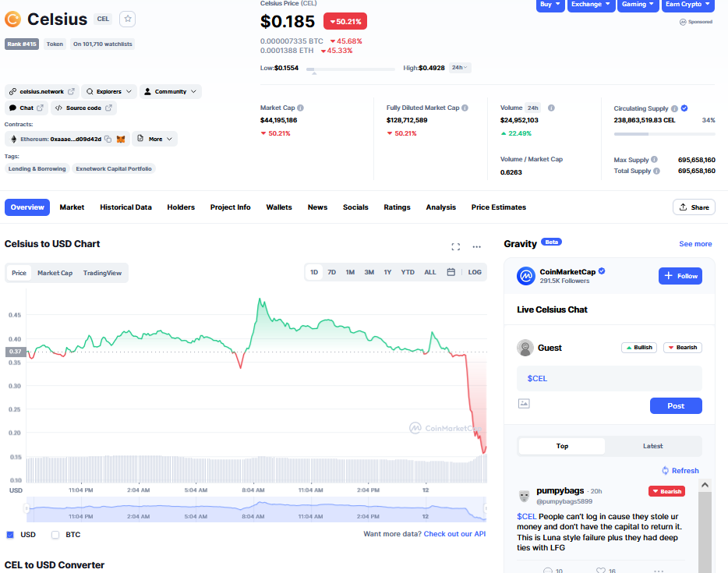Viewport: 728px width, 573px height.
Task: Change the Volume 24h period selector
Action: (x=532, y=108)
